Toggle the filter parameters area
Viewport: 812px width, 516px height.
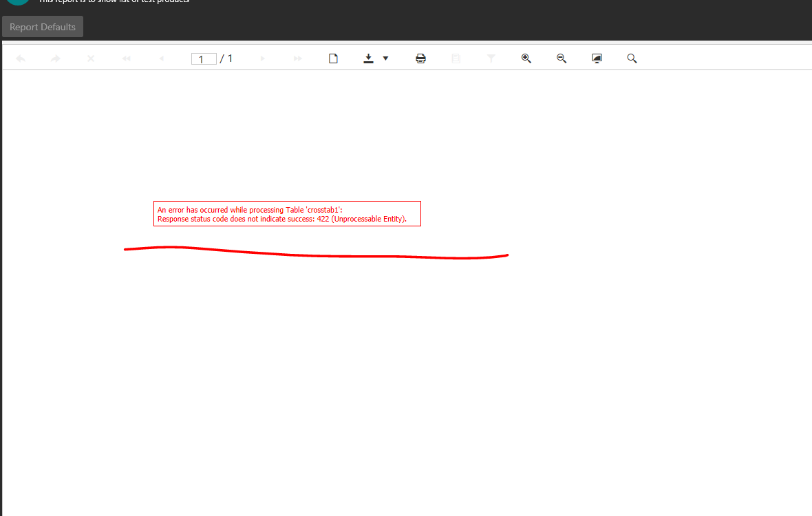point(491,58)
